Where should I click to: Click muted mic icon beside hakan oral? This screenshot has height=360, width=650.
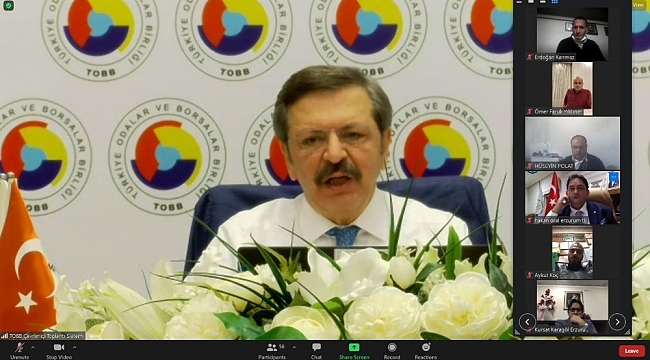point(529,221)
